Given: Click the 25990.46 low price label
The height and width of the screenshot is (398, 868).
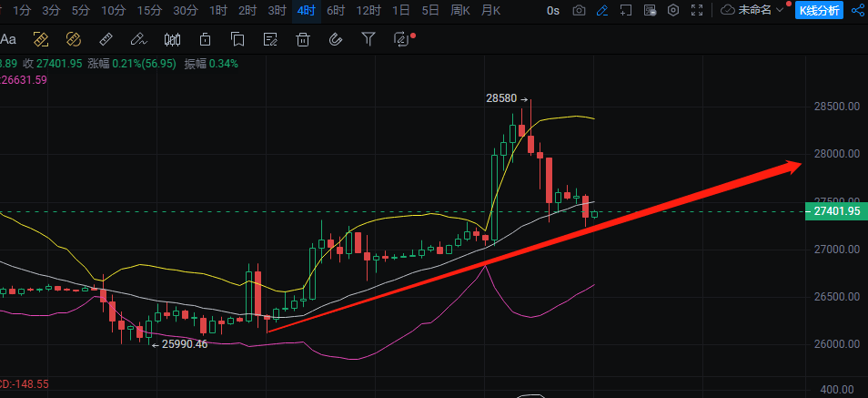Looking at the screenshot, I should [x=185, y=344].
